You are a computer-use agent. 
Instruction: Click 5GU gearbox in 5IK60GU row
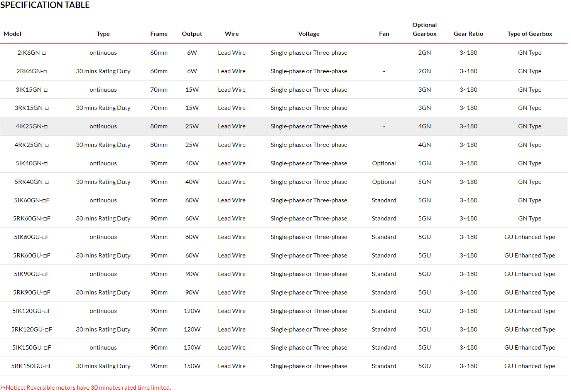[x=424, y=237]
